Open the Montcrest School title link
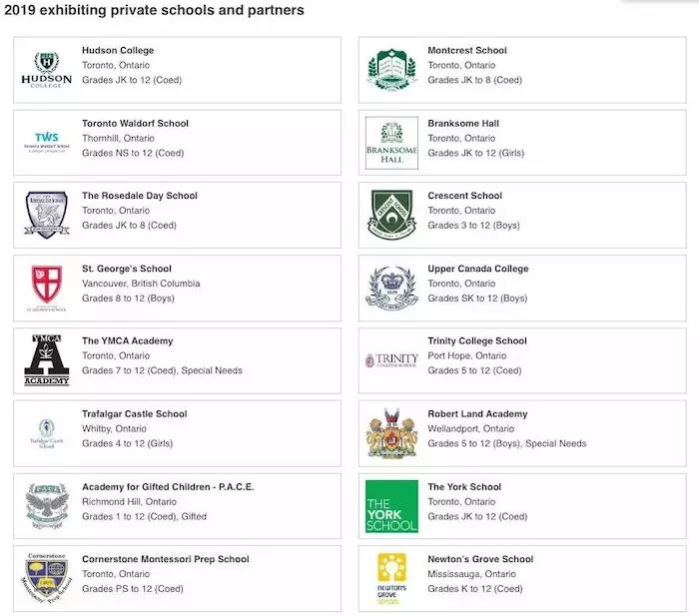This screenshot has width=699, height=616. click(x=467, y=50)
